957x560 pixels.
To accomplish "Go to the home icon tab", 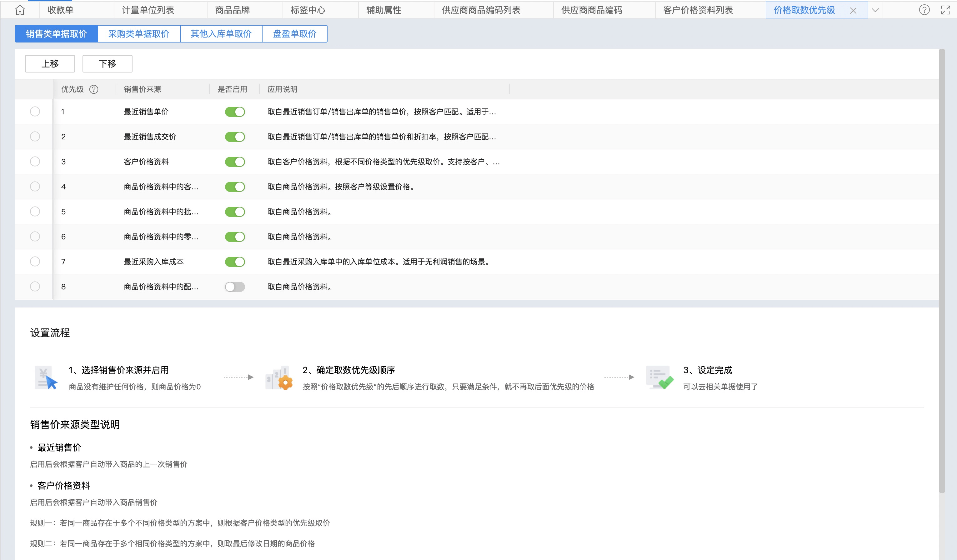I will (x=20, y=10).
